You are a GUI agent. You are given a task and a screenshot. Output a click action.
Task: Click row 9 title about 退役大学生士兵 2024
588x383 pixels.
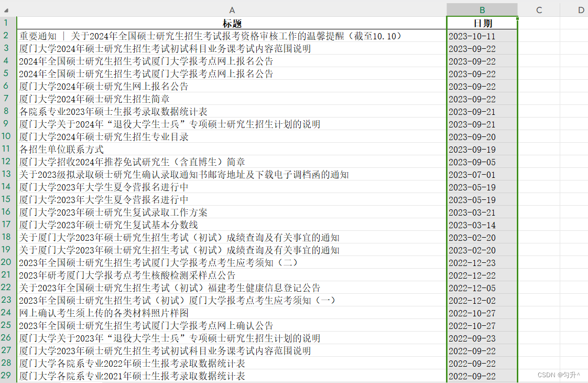pyautogui.click(x=232, y=124)
